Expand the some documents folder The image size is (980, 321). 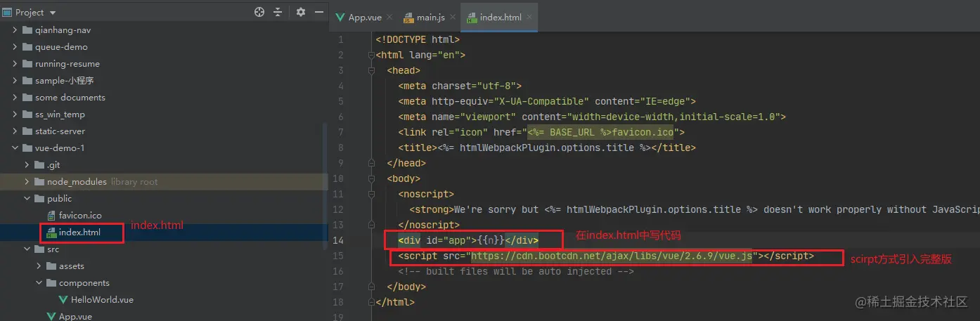[x=15, y=98]
